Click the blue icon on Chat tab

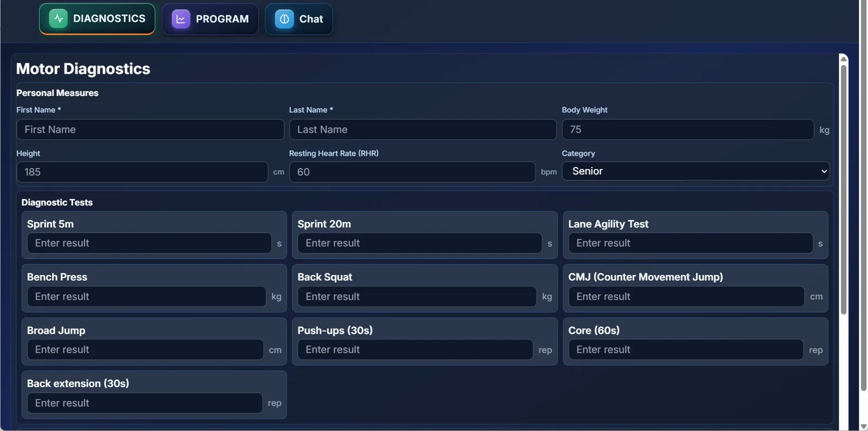[284, 19]
